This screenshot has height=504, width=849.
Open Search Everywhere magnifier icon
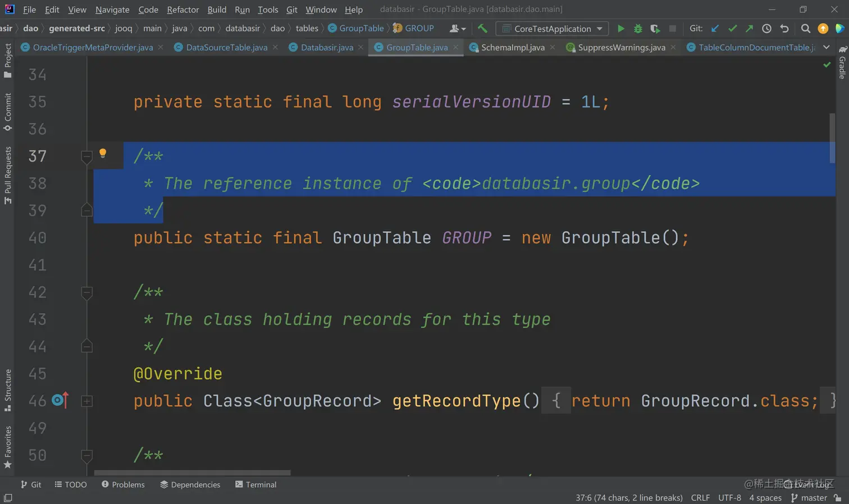point(805,29)
